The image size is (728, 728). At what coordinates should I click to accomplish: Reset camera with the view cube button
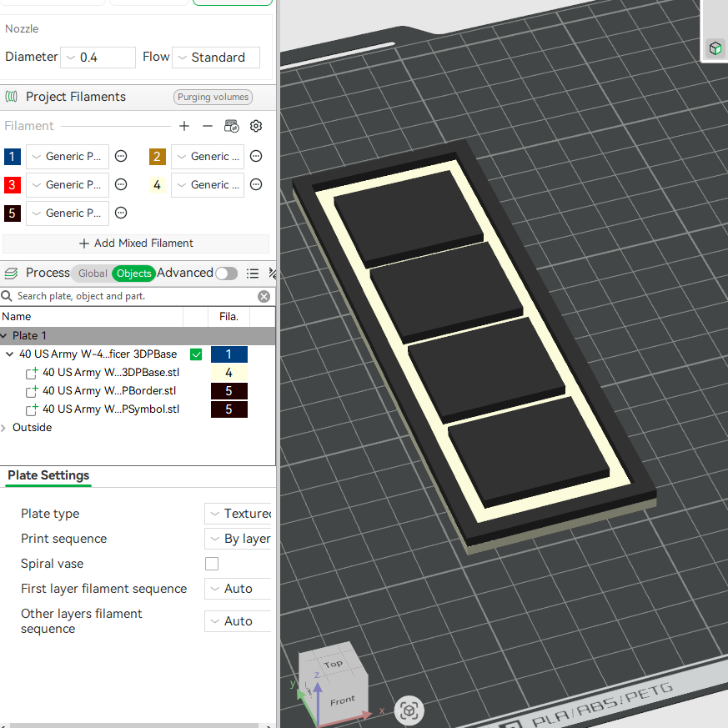pyautogui.click(x=409, y=710)
